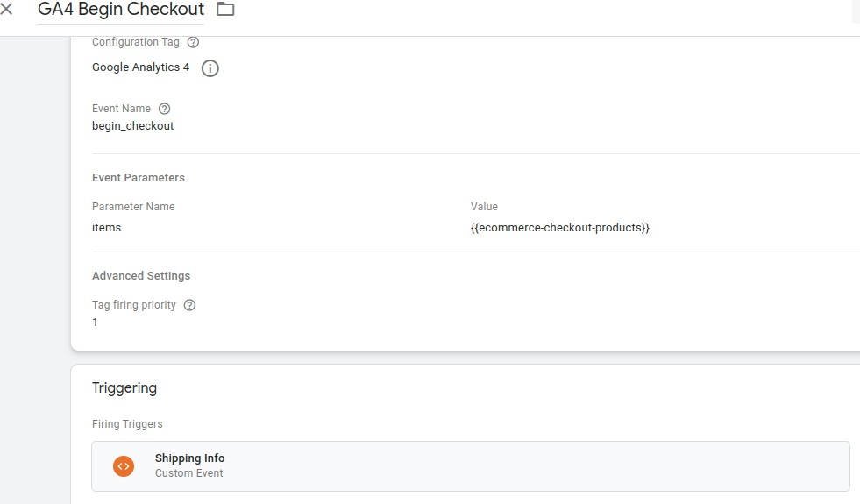Click the Advanced Settings section heading
The height and width of the screenshot is (504, 860).
coord(141,276)
